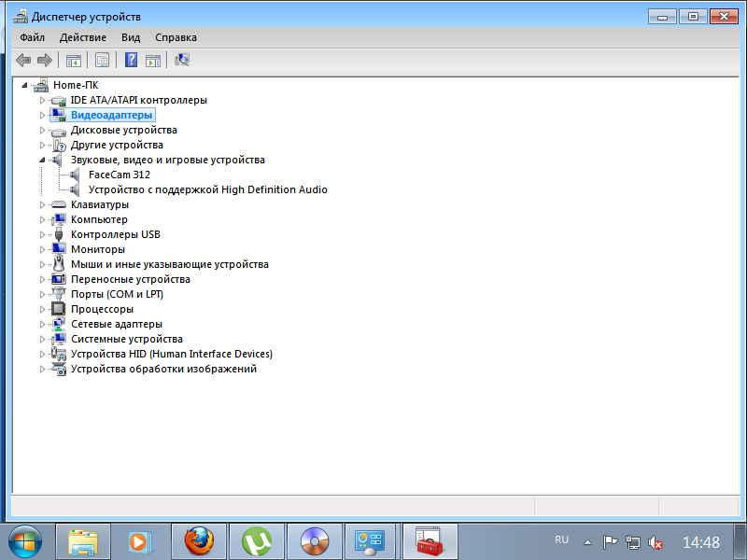This screenshot has height=560, width=747.
Task: Open uTorrent from the taskbar
Action: tap(257, 541)
